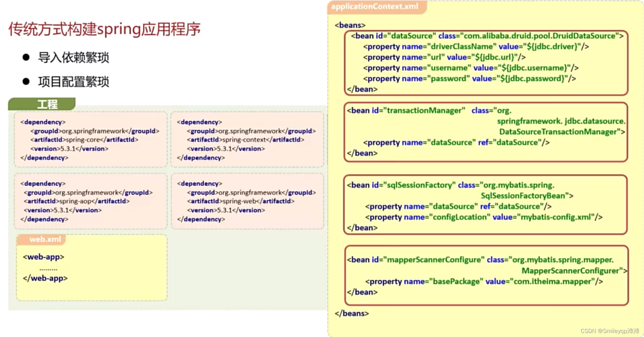Select the bullet text "项目配置繁琐"
This screenshot has width=644, height=337.
coord(73,82)
